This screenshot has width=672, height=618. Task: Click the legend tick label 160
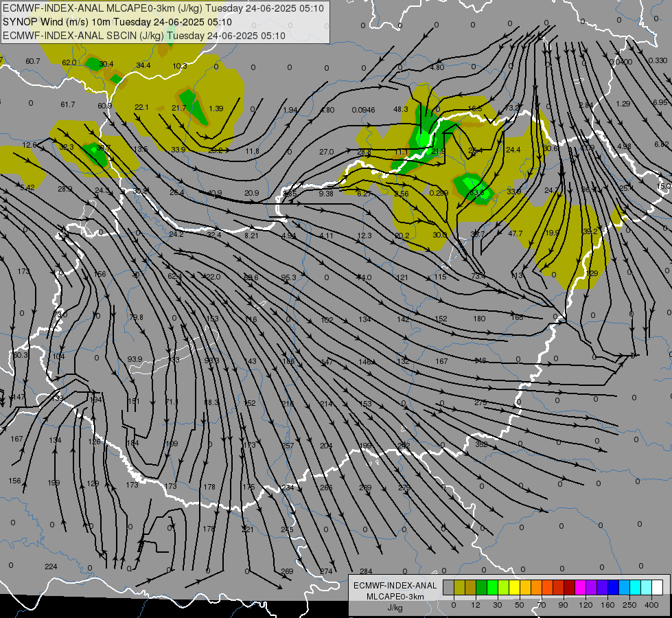(607, 605)
